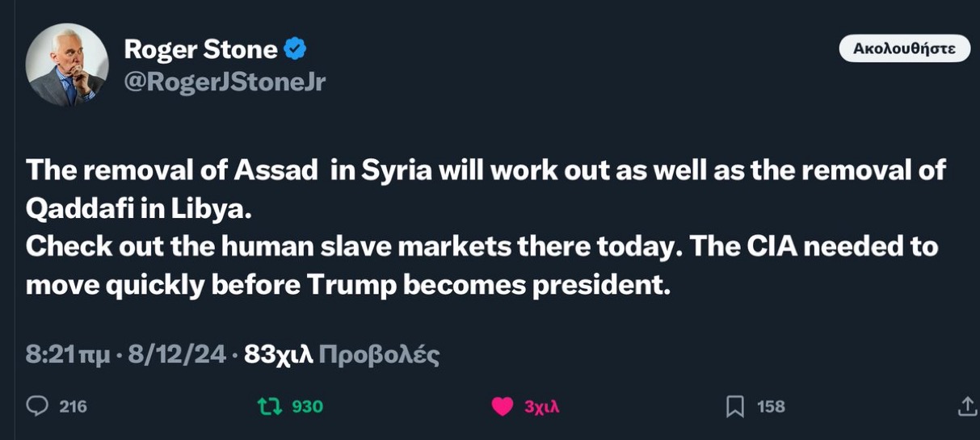The height and width of the screenshot is (440, 980).
Task: Click the blue verified badge
Action: tap(297, 49)
